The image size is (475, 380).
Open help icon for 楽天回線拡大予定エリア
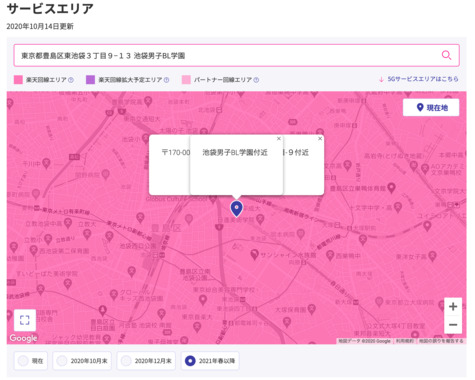167,80
